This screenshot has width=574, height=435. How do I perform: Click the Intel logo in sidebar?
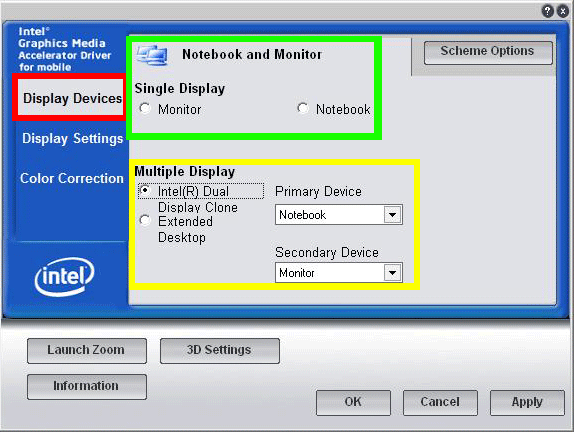pyautogui.click(x=64, y=277)
